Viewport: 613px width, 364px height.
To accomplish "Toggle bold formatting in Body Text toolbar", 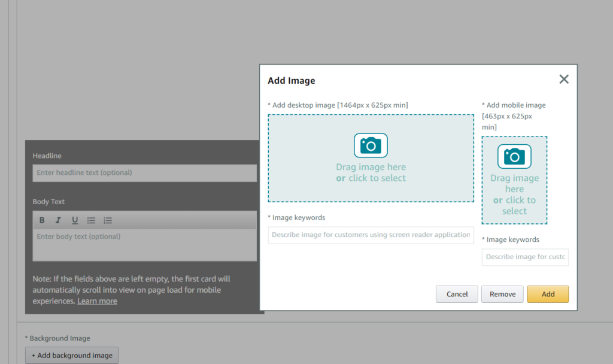I will tap(42, 220).
